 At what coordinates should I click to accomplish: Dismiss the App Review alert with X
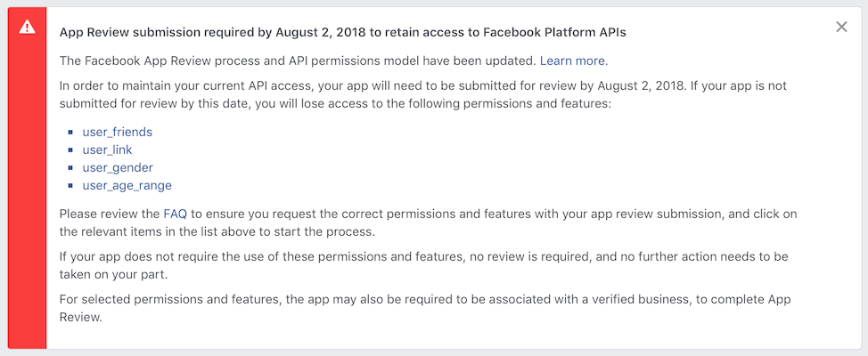pyautogui.click(x=841, y=27)
